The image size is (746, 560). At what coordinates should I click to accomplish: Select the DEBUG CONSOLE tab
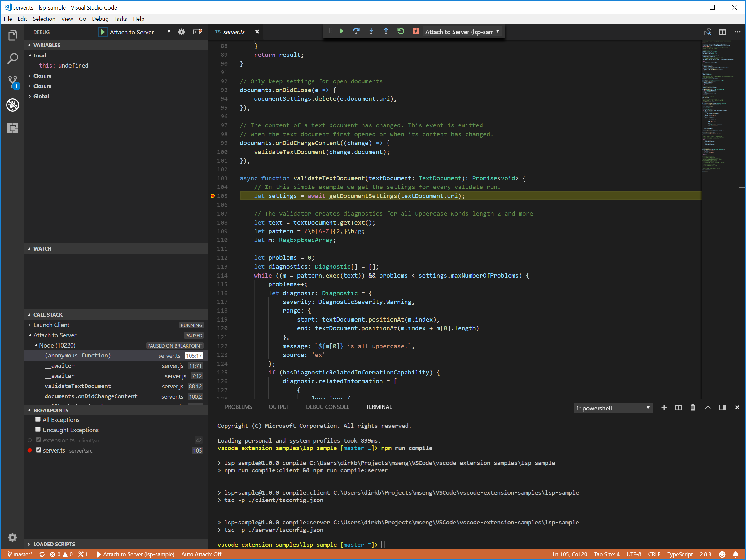coord(327,407)
